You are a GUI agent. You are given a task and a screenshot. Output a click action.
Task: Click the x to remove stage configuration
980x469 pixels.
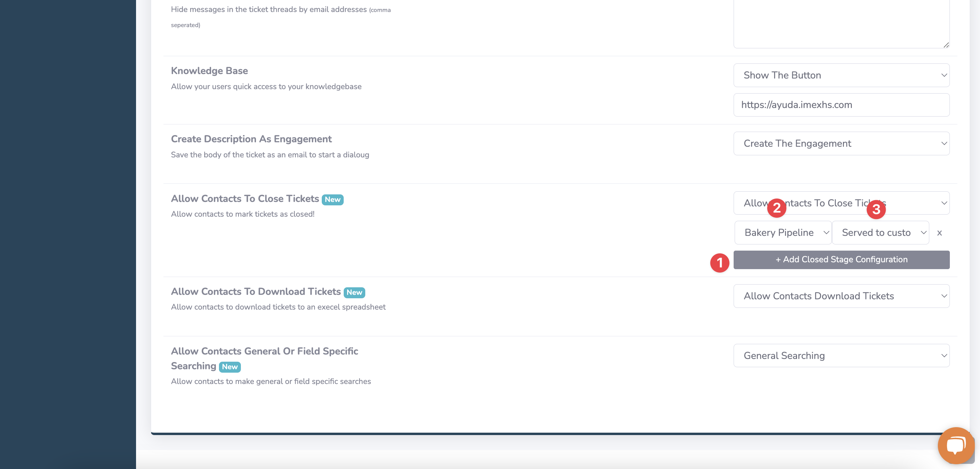(x=939, y=233)
